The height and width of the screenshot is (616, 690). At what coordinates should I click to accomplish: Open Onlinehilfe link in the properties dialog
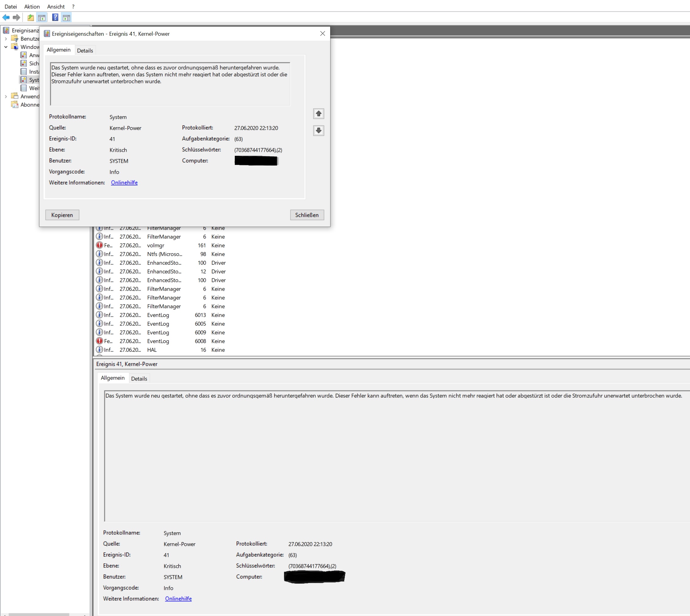pos(124,182)
